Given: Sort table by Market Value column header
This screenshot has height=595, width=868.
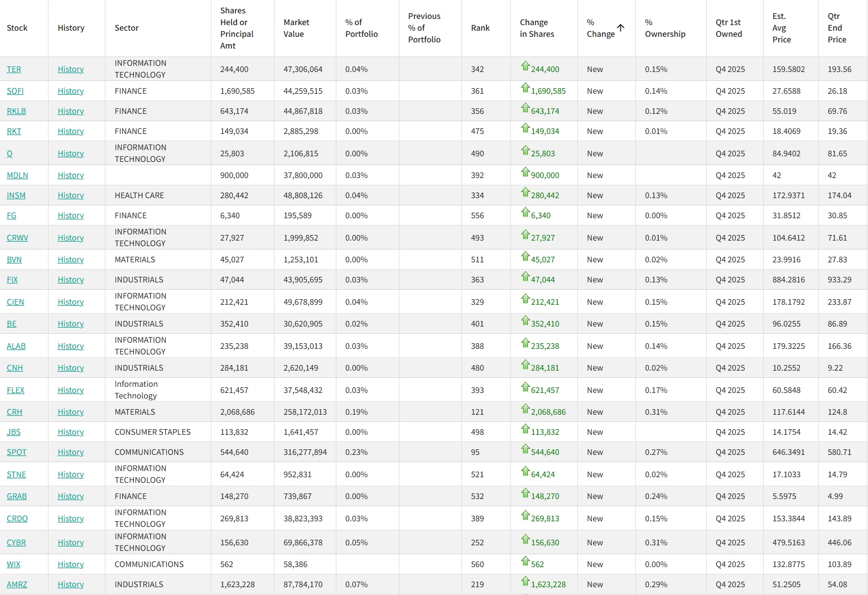Looking at the screenshot, I should (296, 28).
